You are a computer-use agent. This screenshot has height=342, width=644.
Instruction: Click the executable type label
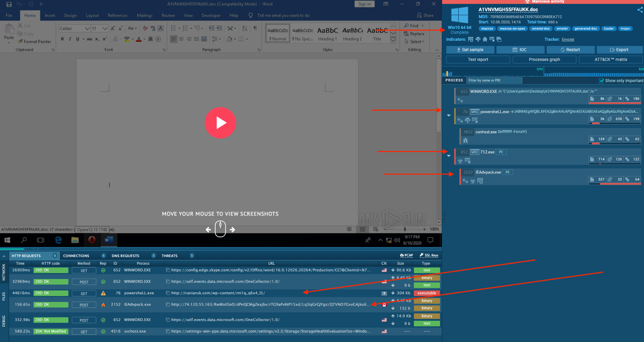[427, 293]
